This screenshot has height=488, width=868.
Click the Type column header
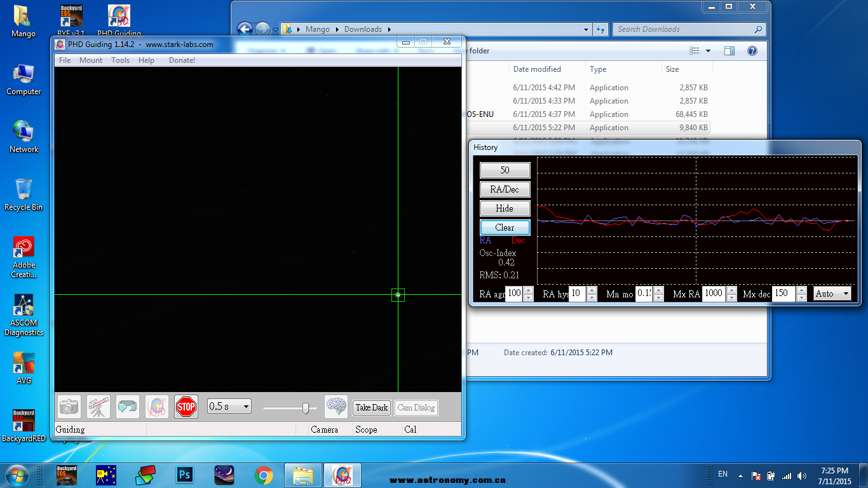pyautogui.click(x=623, y=69)
